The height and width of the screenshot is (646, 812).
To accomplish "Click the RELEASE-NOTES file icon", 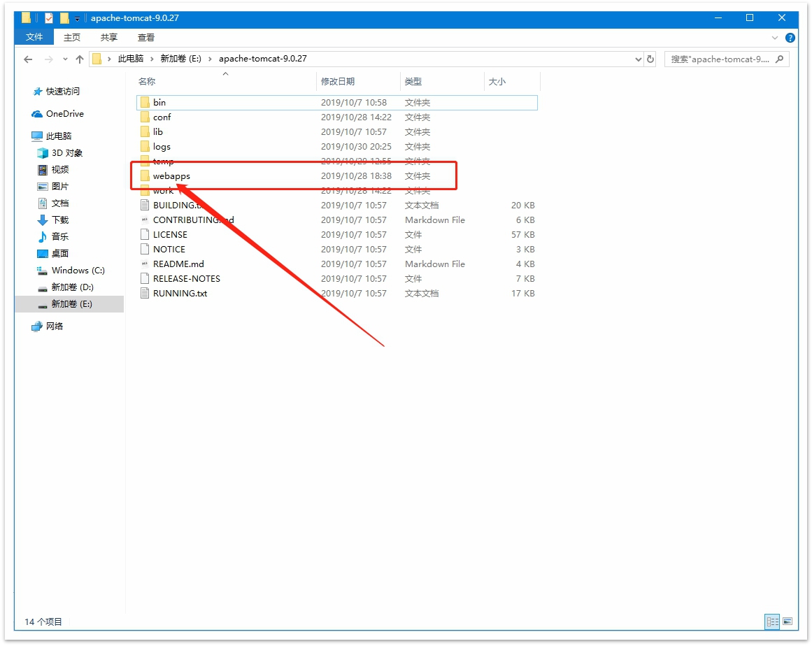I will coord(145,278).
